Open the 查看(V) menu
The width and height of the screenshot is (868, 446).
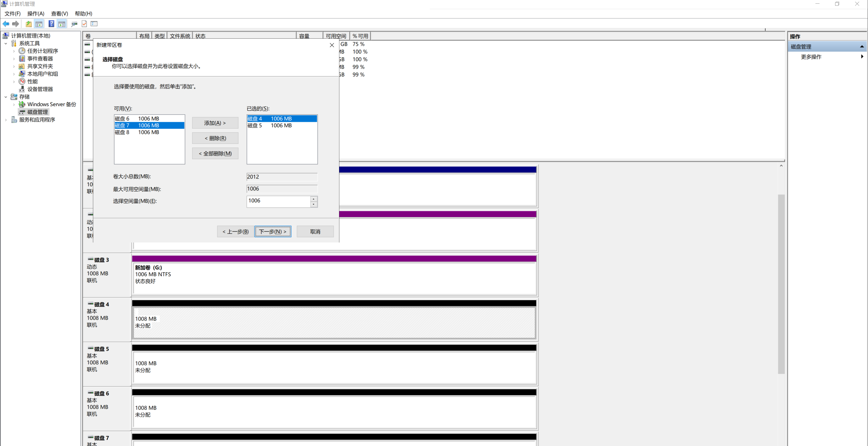point(59,14)
